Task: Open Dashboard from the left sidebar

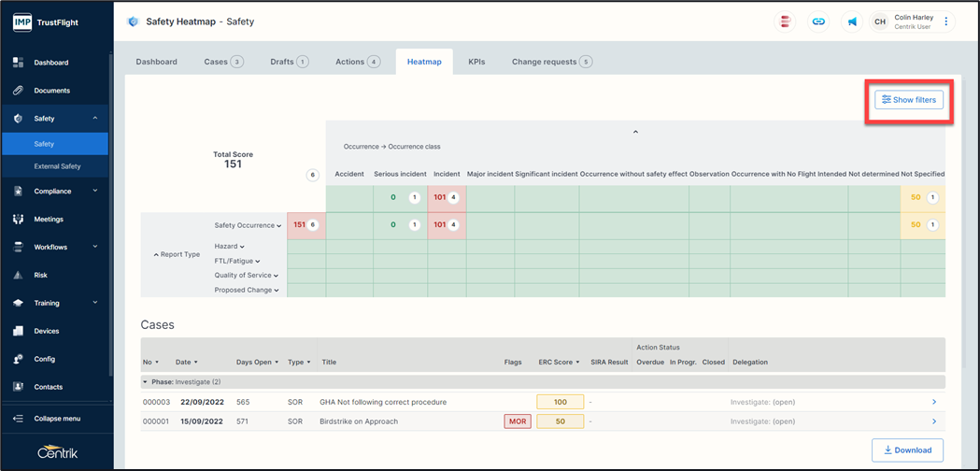Action: coord(51,63)
